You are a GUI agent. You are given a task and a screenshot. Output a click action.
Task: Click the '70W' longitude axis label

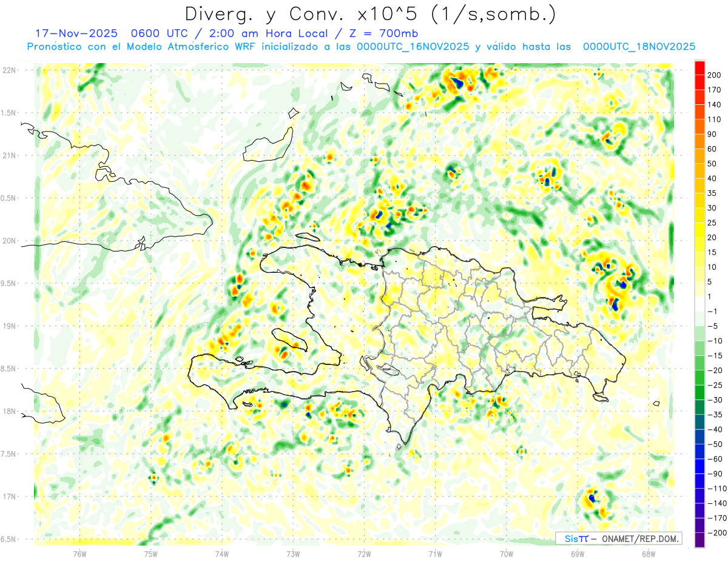click(506, 554)
